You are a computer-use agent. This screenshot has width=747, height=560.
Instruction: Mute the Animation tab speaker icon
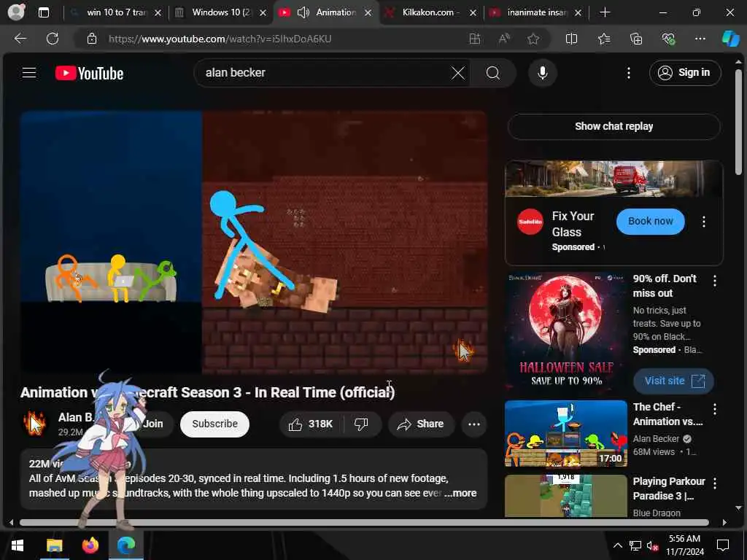(303, 12)
